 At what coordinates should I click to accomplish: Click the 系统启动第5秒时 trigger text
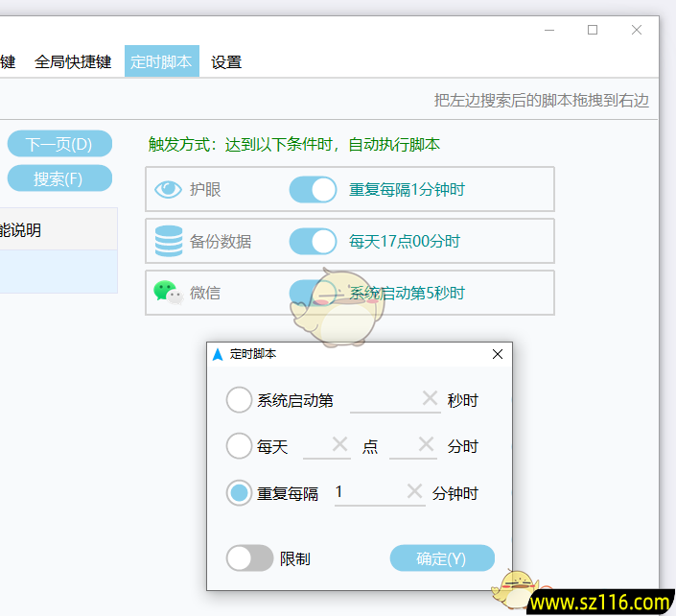(x=407, y=293)
